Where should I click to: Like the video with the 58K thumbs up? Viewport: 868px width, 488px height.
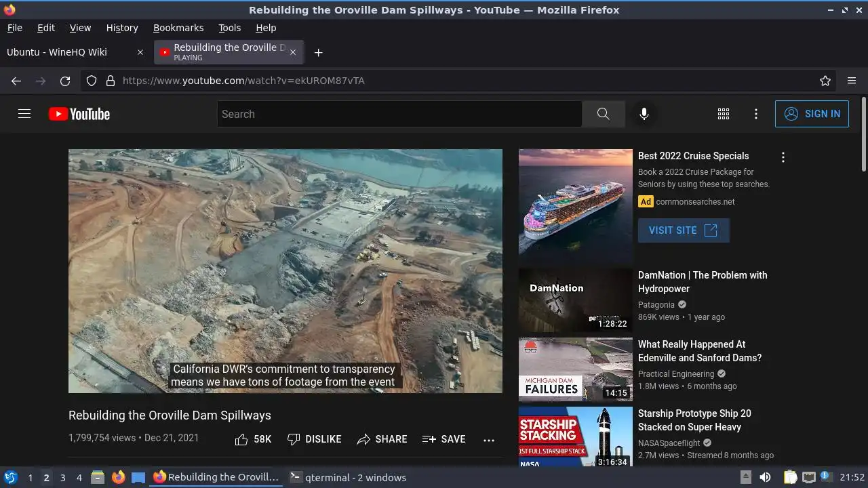[x=253, y=439]
